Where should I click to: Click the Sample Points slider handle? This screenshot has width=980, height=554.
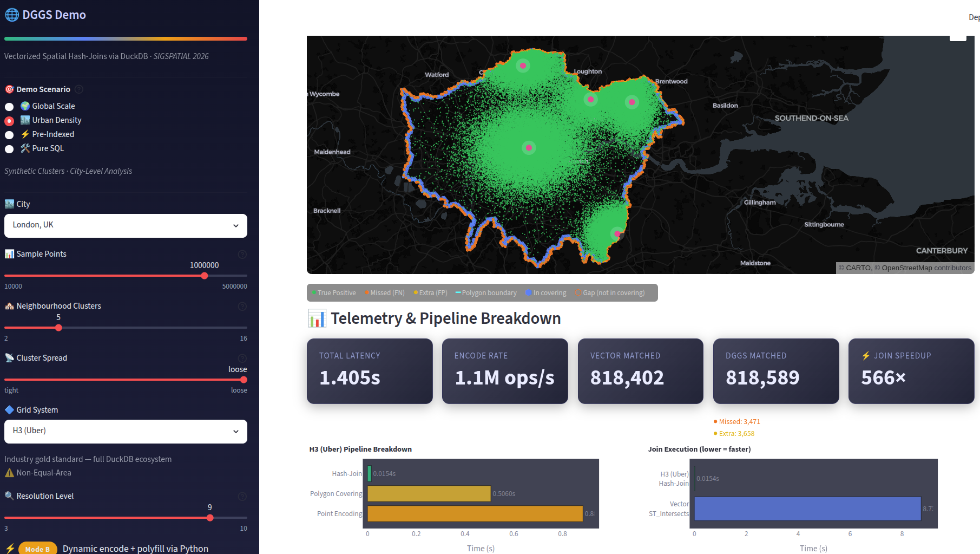coord(205,276)
